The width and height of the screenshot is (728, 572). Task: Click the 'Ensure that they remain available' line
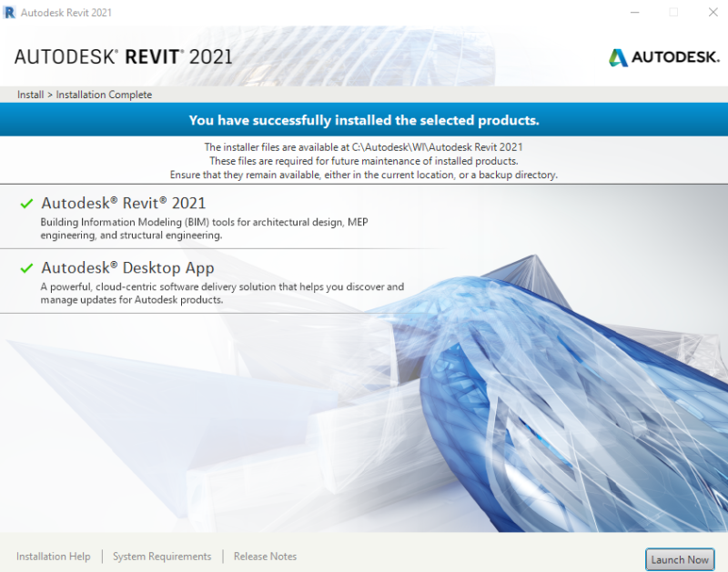(x=364, y=175)
